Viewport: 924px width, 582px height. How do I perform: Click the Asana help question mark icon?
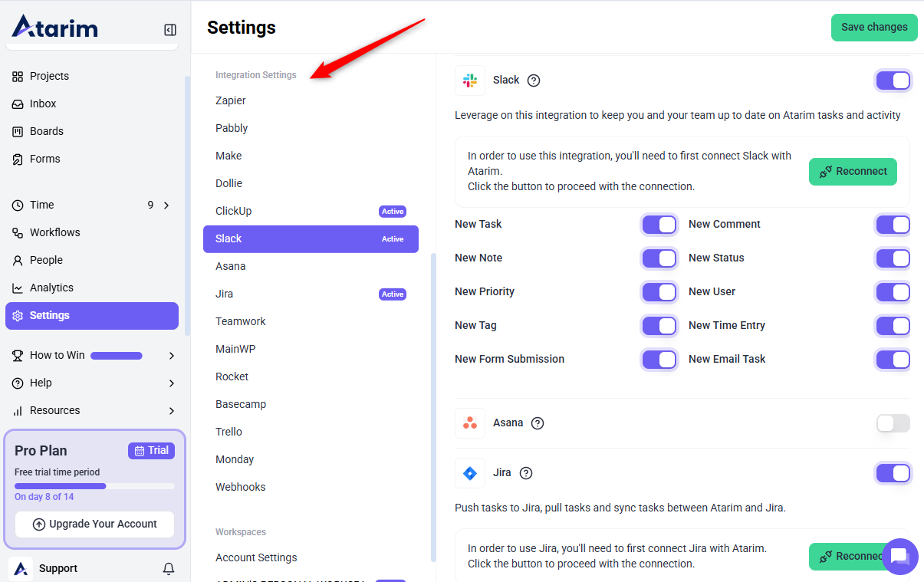[538, 423]
